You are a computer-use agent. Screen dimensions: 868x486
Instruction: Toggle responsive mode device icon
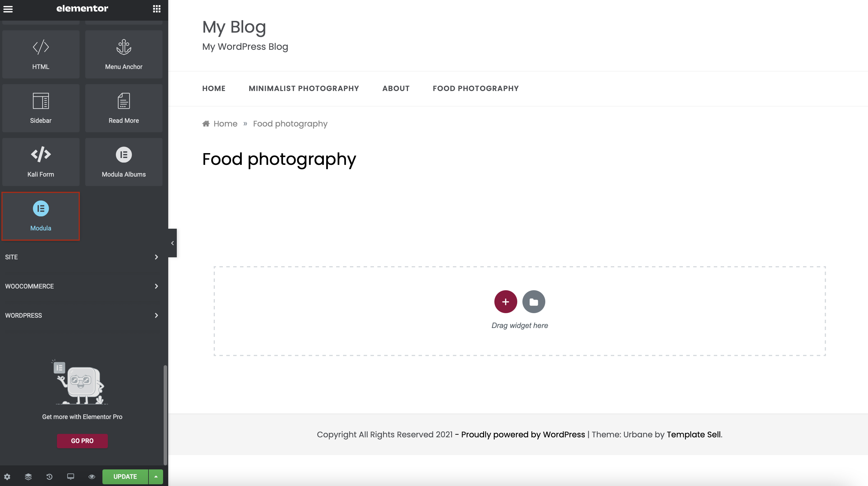(x=70, y=477)
